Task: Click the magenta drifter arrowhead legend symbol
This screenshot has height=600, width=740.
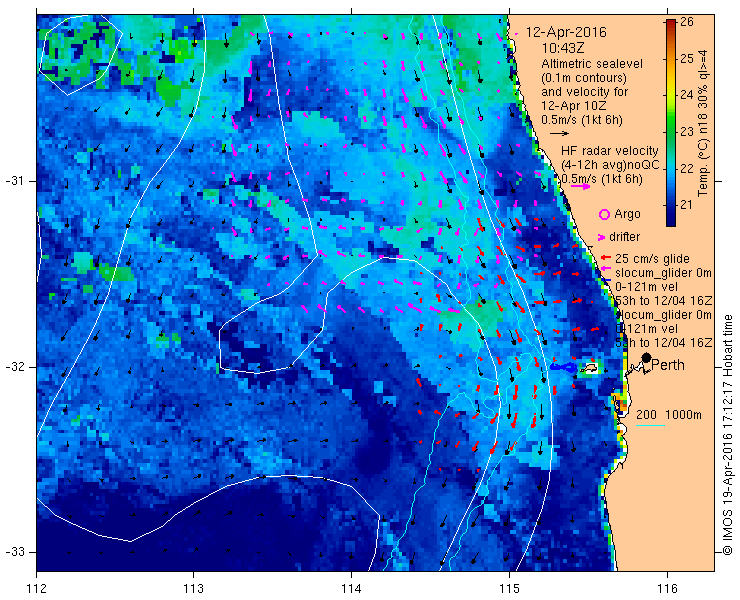Action: [601, 237]
